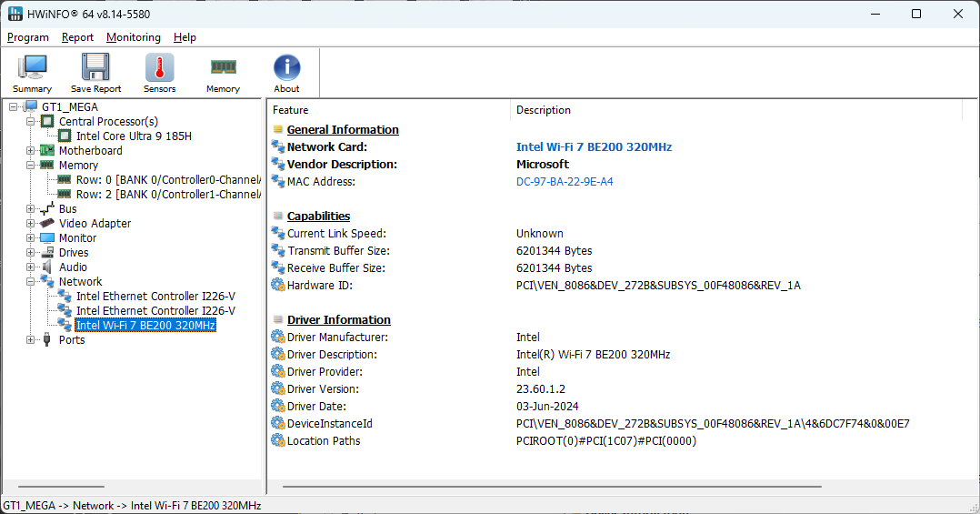Select Intel Core Ultra 9 185H tree item
980x514 pixels.
click(x=134, y=136)
